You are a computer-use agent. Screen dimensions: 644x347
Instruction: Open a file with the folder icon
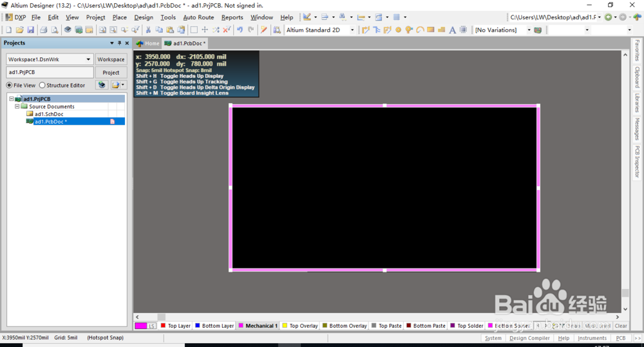pos(19,30)
